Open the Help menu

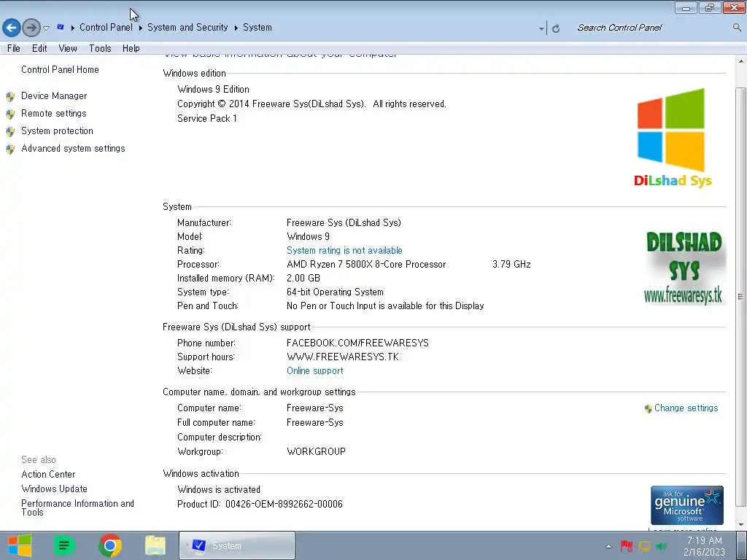(131, 48)
